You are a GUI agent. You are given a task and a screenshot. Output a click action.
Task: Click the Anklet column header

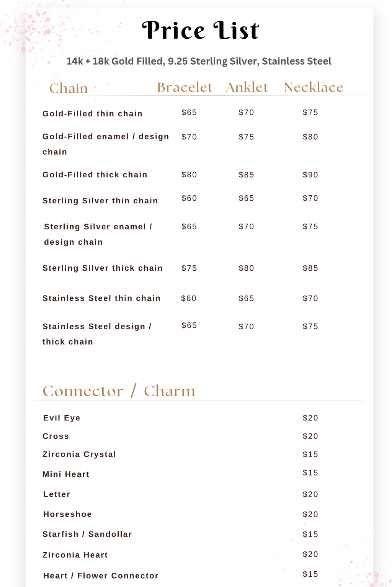[247, 87]
